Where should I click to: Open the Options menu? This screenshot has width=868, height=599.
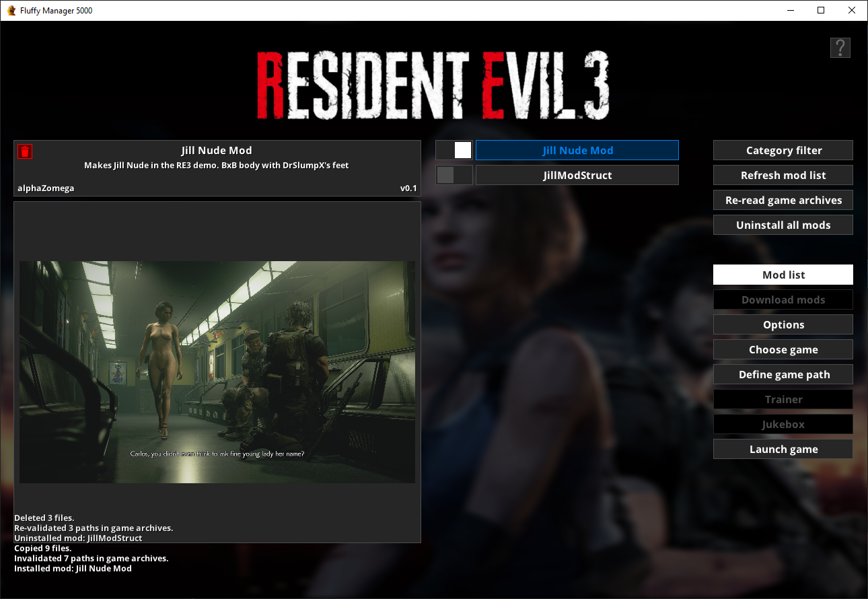click(783, 324)
